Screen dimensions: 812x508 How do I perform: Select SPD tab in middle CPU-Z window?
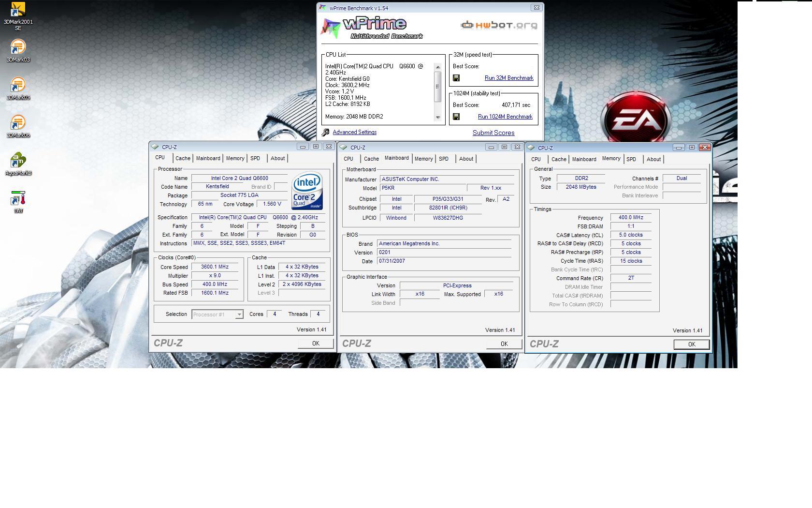[x=444, y=159]
